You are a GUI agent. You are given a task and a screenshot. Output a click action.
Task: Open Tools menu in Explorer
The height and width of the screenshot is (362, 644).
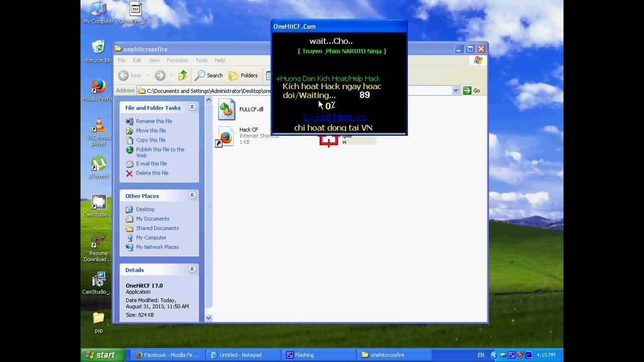[201, 60]
